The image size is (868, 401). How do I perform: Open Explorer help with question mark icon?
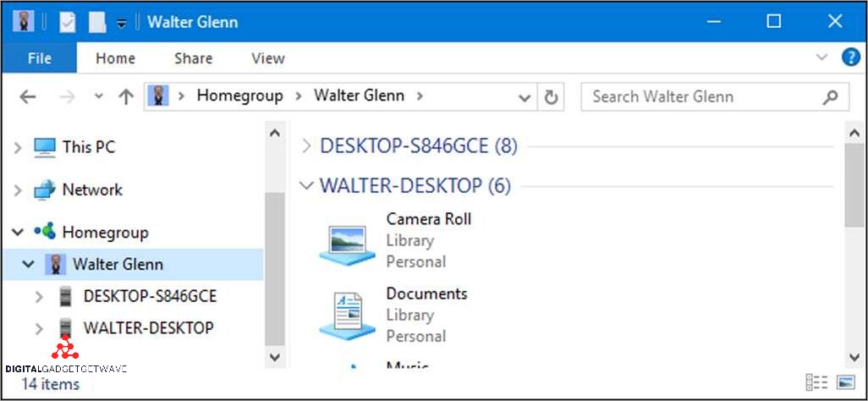point(851,57)
